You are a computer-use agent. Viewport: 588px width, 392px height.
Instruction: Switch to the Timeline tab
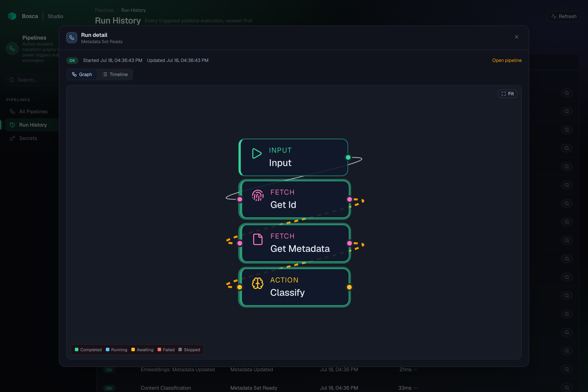tap(115, 74)
